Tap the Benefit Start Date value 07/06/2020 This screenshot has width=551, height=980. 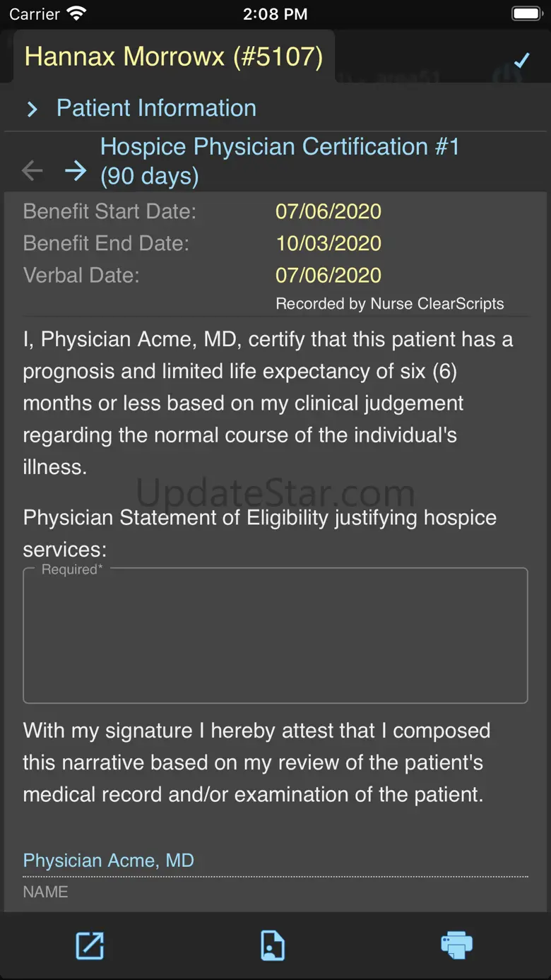[328, 211]
